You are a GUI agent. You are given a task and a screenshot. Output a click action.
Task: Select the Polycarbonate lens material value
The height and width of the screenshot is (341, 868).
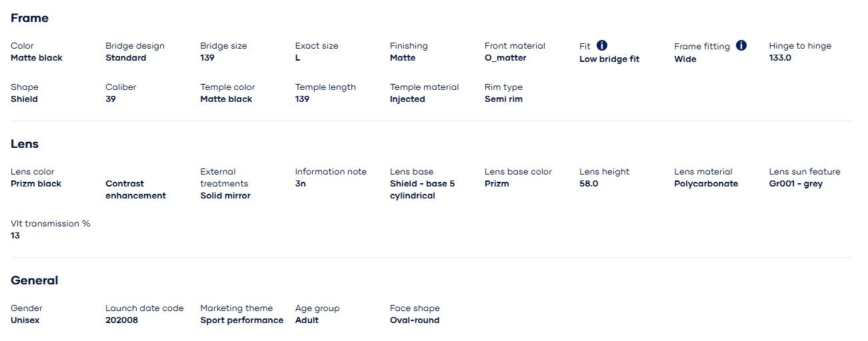pyautogui.click(x=706, y=184)
